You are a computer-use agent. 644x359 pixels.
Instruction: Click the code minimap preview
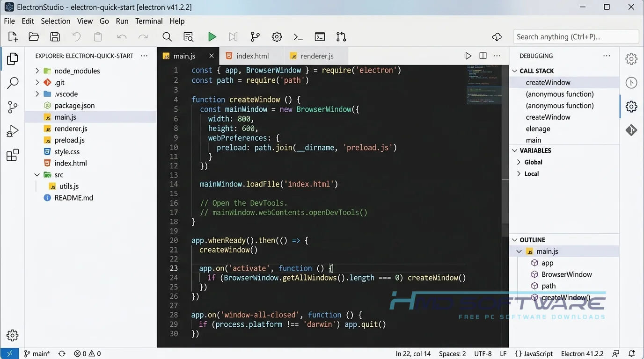484,86
